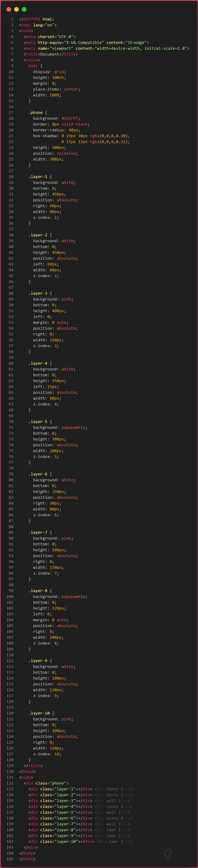Click the "<!-- bunny 1 -->" comment
The height and width of the screenshot is (868, 198).
click(x=113, y=789)
